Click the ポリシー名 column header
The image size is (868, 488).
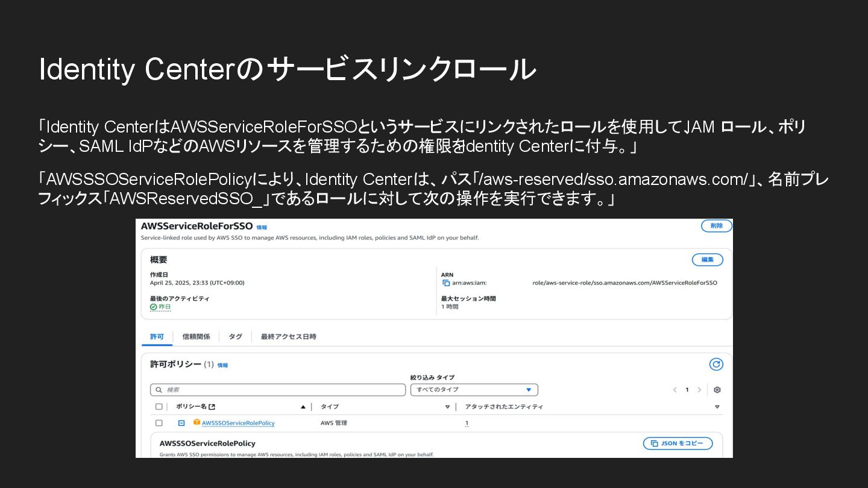[191, 407]
